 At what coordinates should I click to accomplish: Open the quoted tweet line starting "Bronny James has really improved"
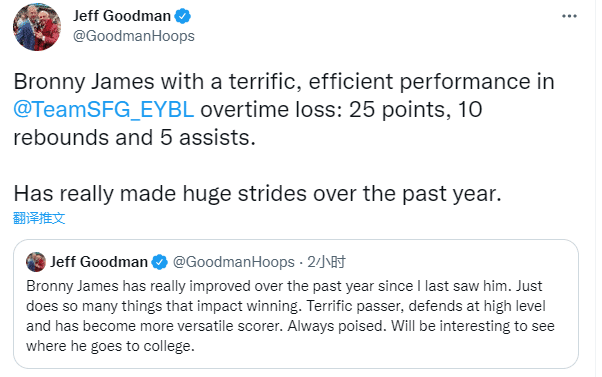pyautogui.click(x=284, y=286)
